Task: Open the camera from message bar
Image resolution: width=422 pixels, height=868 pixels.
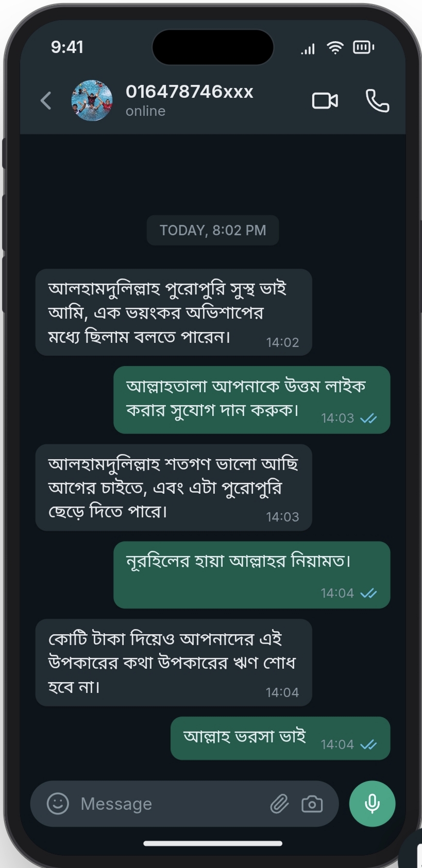Action: 312,804
